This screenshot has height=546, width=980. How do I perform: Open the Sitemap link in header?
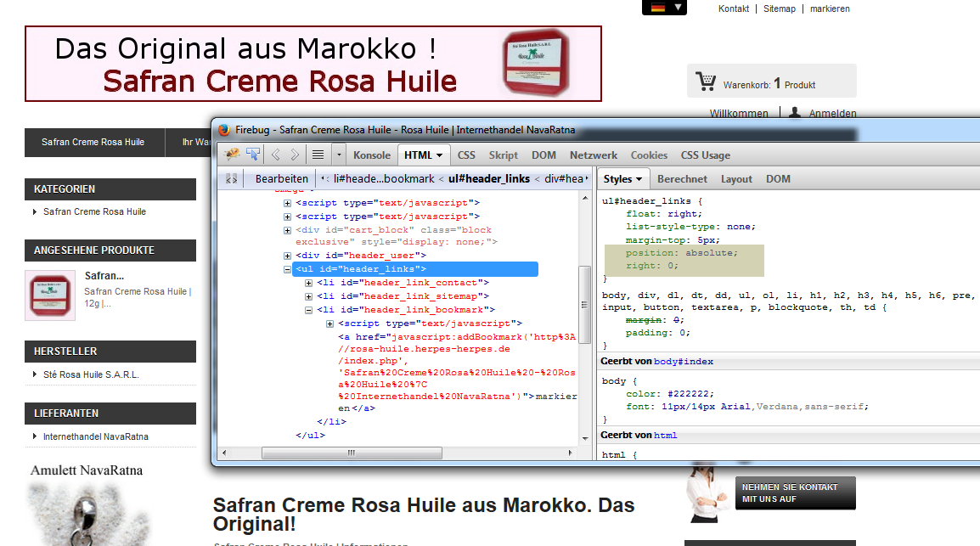(x=779, y=8)
